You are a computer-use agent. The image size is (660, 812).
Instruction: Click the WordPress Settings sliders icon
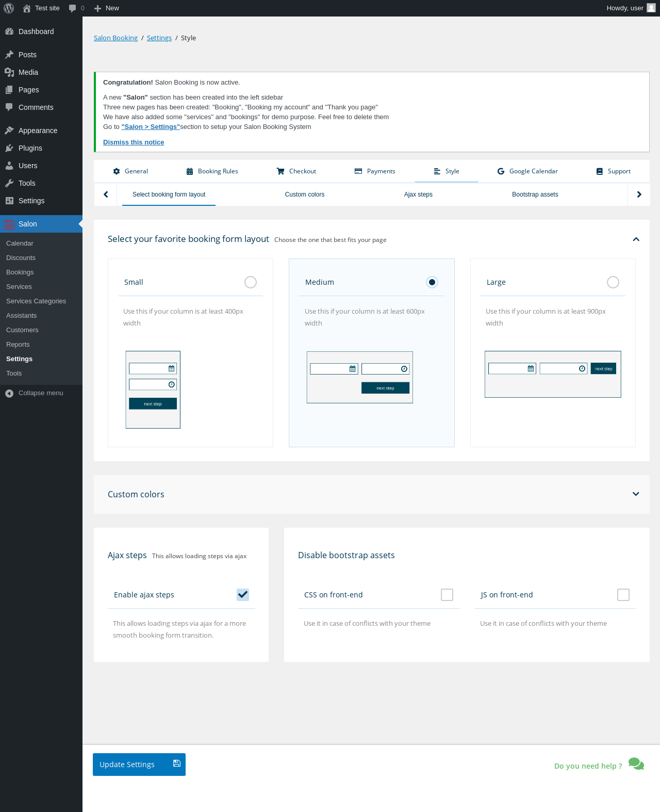pos(9,201)
